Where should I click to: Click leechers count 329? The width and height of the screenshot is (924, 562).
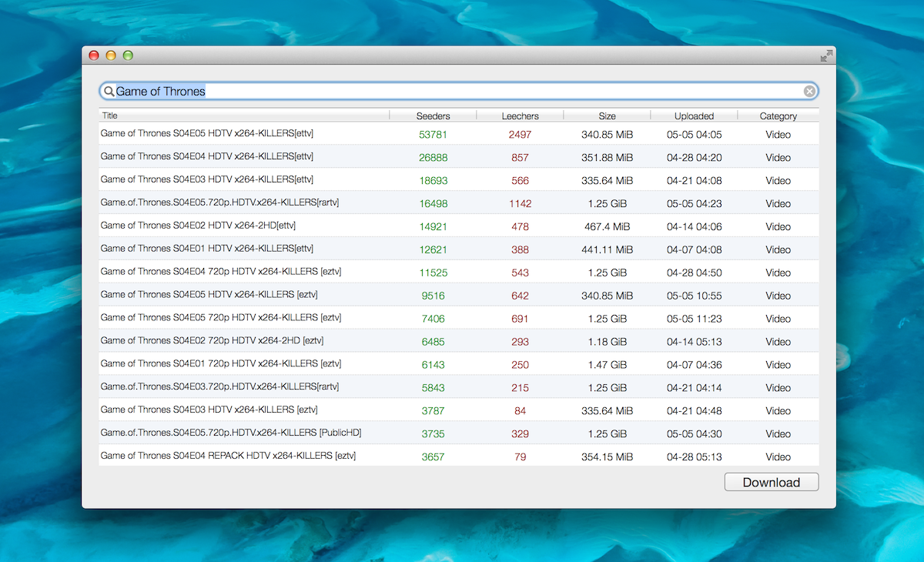[x=521, y=434]
